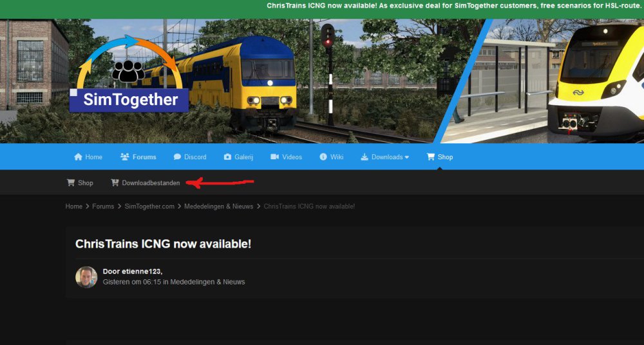Click the Galerij camera icon
This screenshot has width=644, height=345.
pos(227,157)
